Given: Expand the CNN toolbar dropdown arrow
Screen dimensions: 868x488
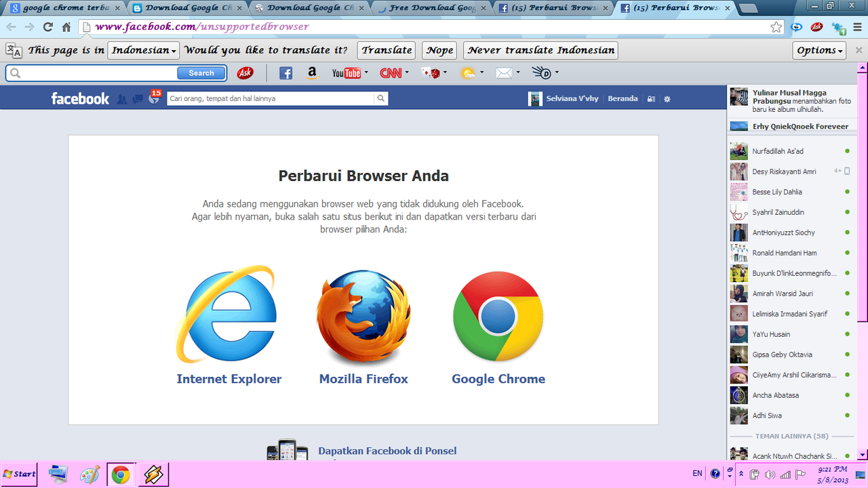Looking at the screenshot, I should point(408,72).
